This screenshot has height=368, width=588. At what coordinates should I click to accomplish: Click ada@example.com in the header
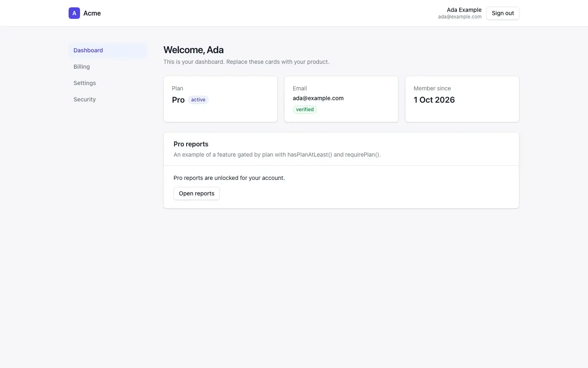click(x=460, y=17)
